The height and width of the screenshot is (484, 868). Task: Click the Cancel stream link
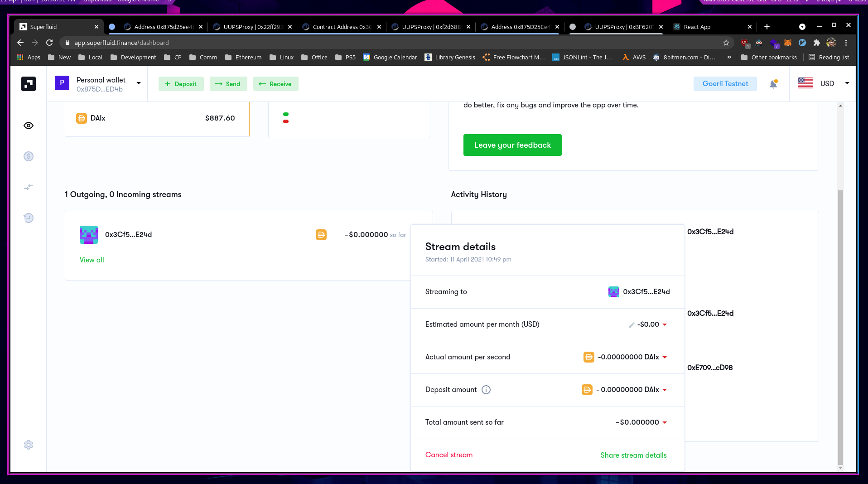click(449, 455)
